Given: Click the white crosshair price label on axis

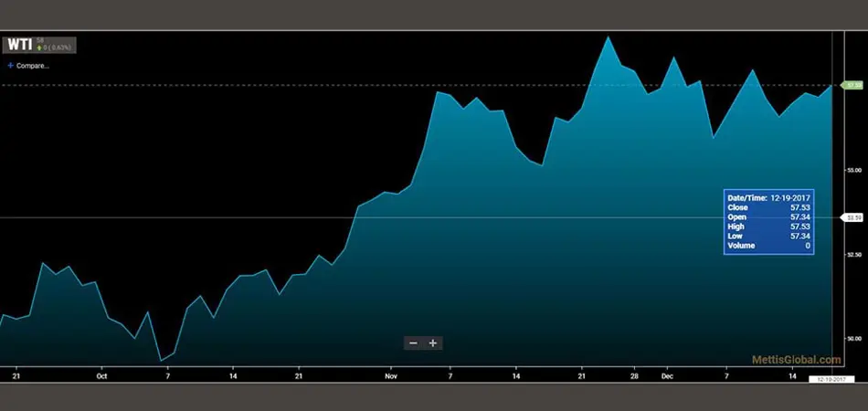Looking at the screenshot, I should pyautogui.click(x=852, y=217).
